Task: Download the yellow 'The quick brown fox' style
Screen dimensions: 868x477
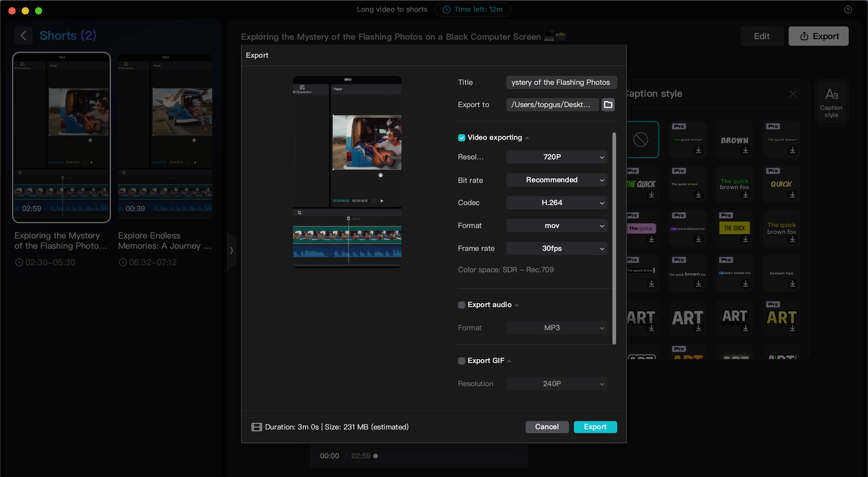Action: [792, 239]
